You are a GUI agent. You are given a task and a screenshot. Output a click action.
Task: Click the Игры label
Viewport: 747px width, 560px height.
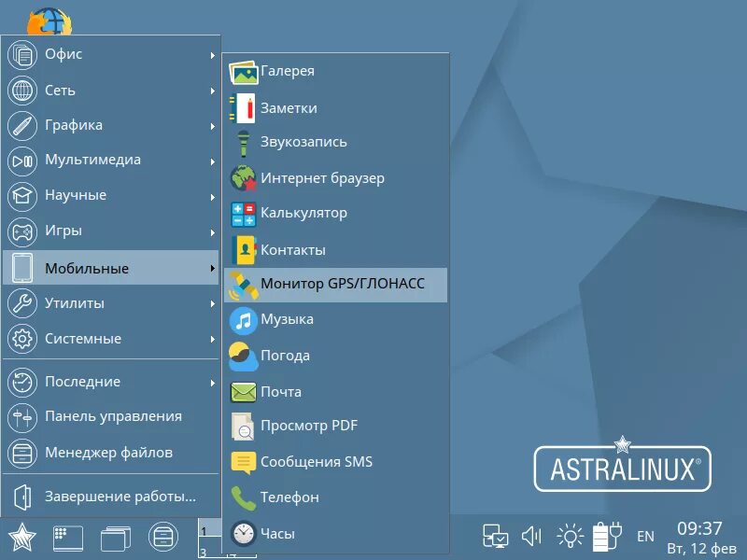click(63, 231)
